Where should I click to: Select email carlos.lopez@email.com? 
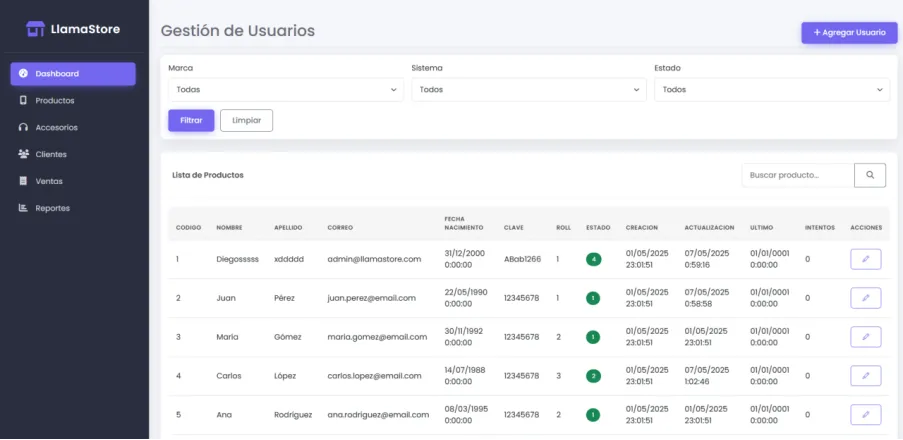pos(374,375)
